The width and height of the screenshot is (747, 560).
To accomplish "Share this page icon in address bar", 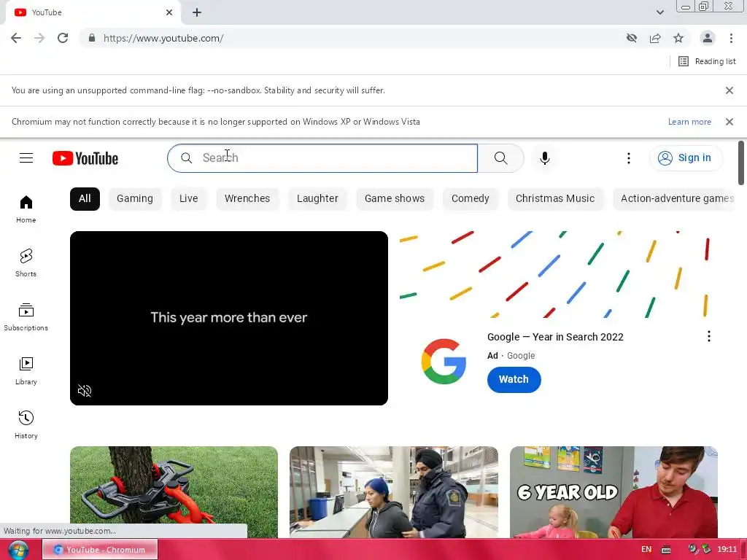I will [x=655, y=38].
